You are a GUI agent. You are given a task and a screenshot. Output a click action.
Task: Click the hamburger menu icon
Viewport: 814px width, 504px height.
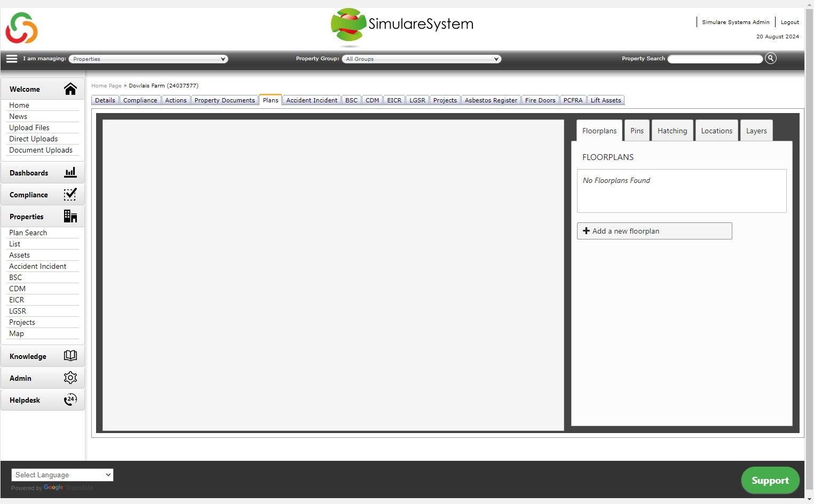point(12,59)
